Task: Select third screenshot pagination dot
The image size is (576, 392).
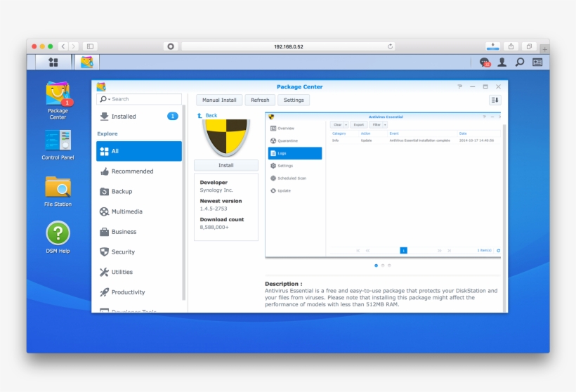Action: [389, 266]
